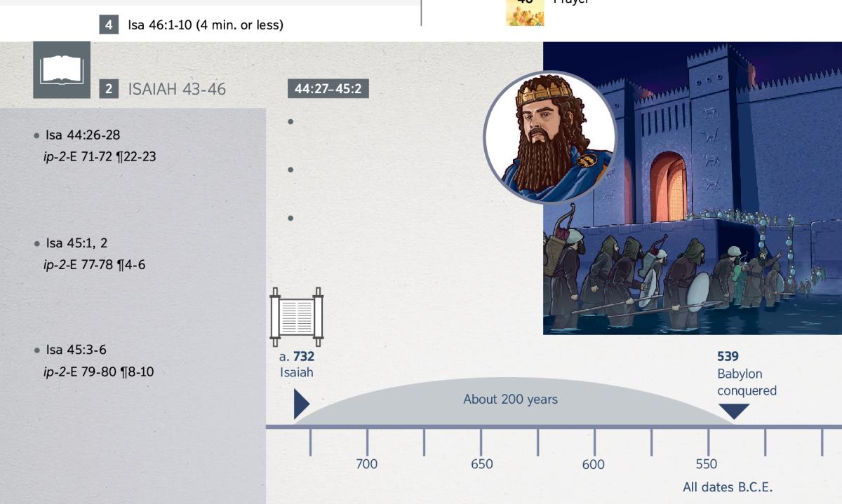Open the Isa 44:26-28 scripture link
The width and height of the screenshot is (842, 504).
(83, 135)
